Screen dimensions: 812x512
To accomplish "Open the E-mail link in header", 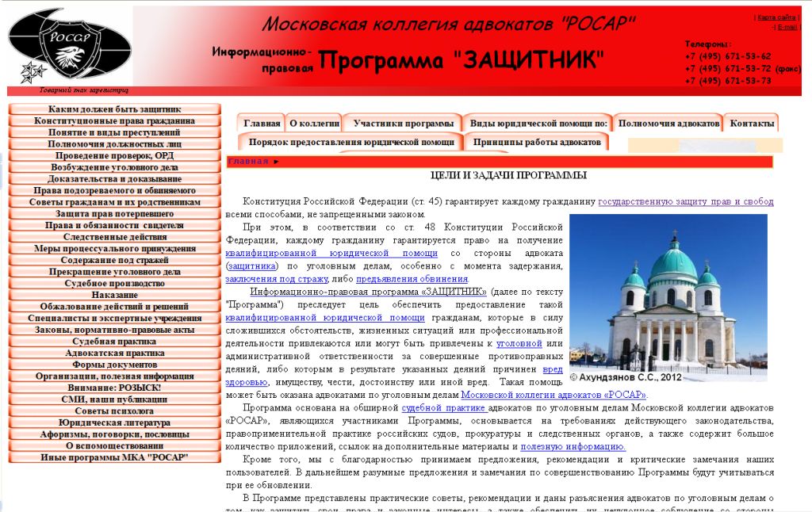I will 787,27.
